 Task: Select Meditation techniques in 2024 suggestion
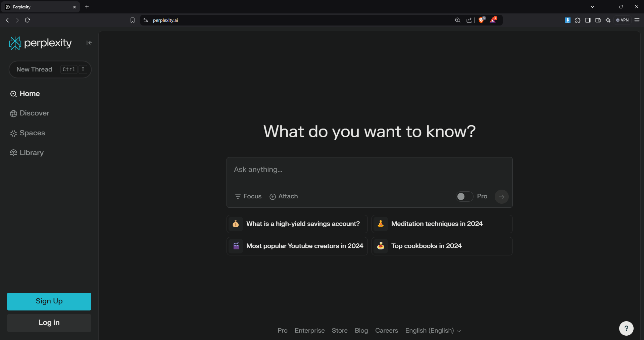442,224
